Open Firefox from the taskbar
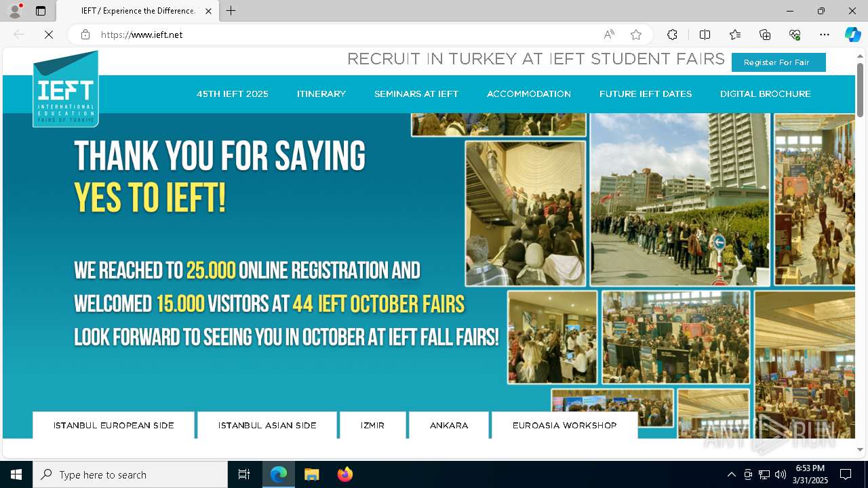 pyautogui.click(x=344, y=474)
